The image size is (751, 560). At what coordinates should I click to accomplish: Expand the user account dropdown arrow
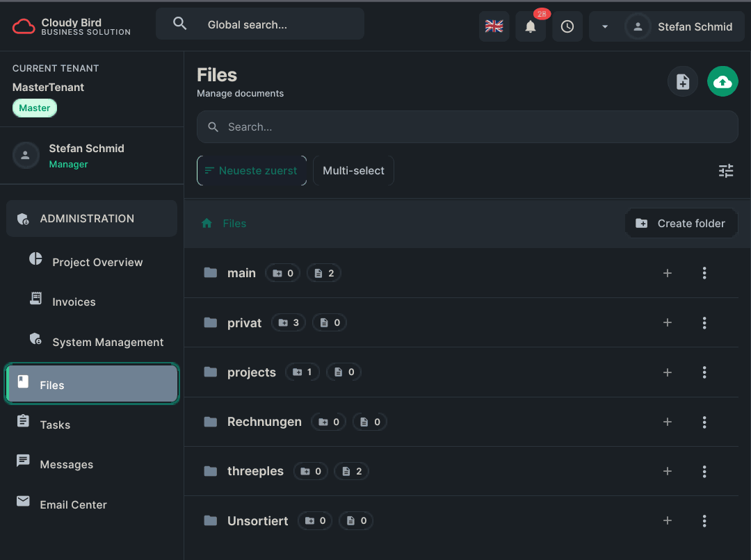[x=604, y=26]
